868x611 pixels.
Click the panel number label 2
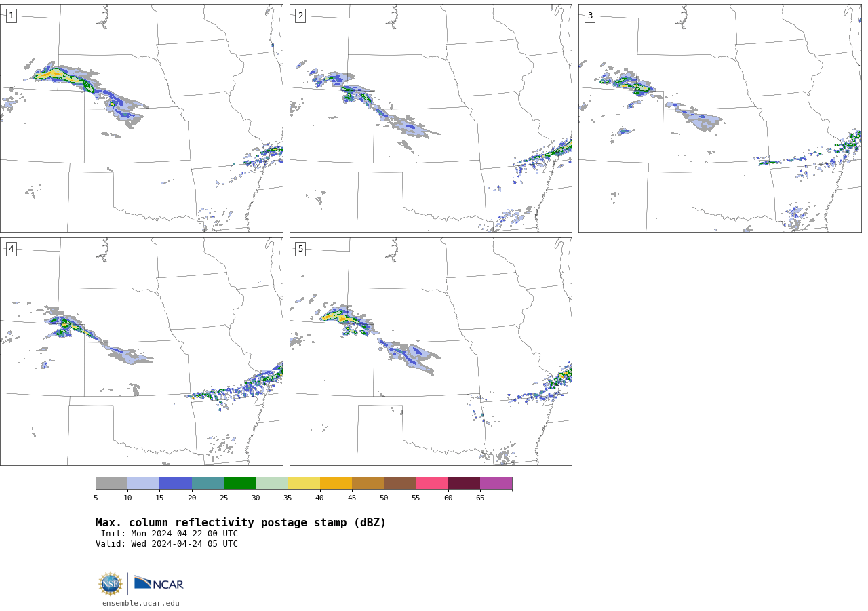(300, 16)
